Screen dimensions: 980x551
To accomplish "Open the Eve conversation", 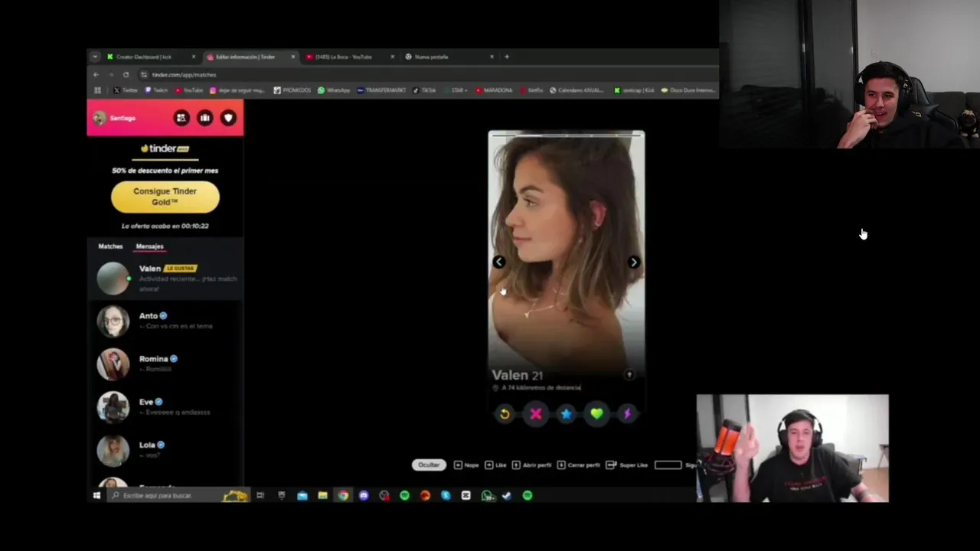I will pyautogui.click(x=165, y=407).
